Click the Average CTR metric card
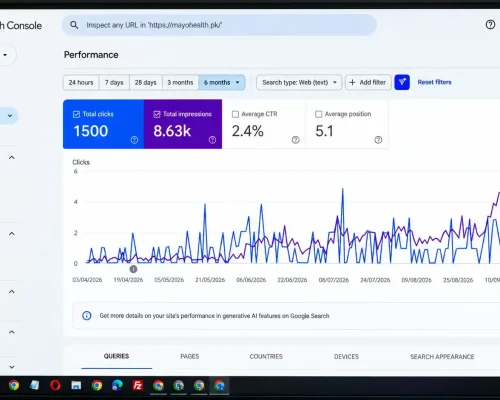Screen dimensions: 500x400 tap(264, 124)
